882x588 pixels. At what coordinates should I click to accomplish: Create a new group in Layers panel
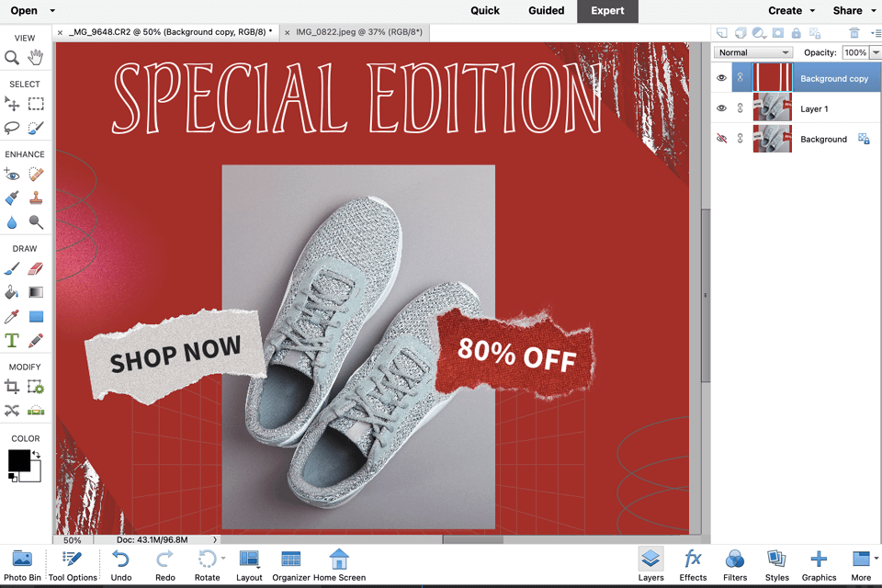pos(741,33)
